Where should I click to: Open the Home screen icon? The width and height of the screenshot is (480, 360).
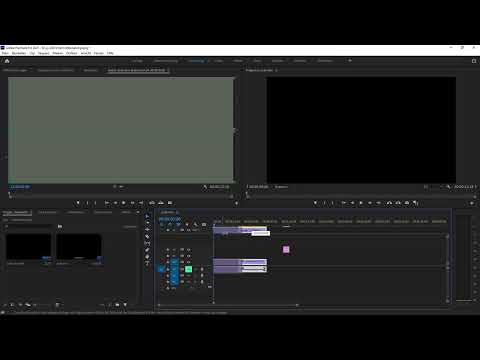(x=7, y=61)
